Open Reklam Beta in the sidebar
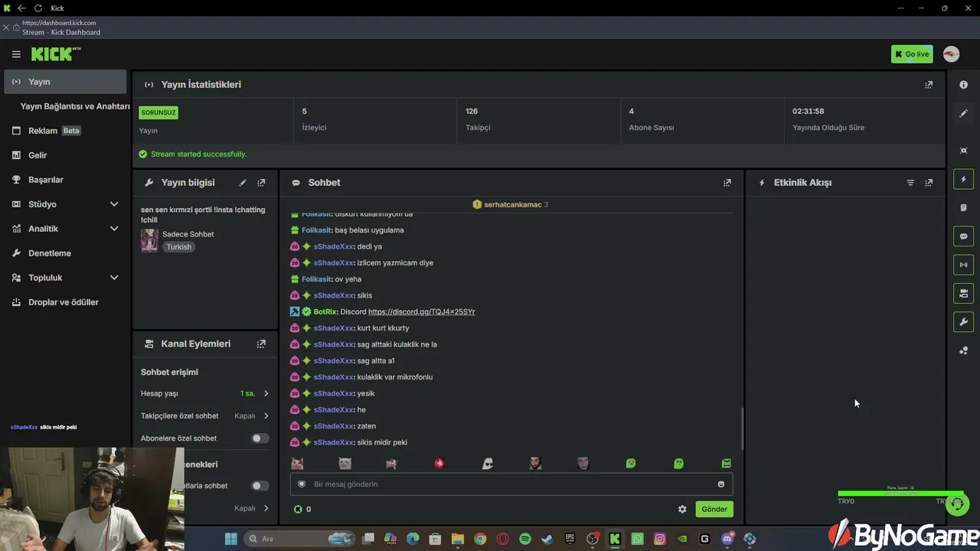 tap(65, 131)
